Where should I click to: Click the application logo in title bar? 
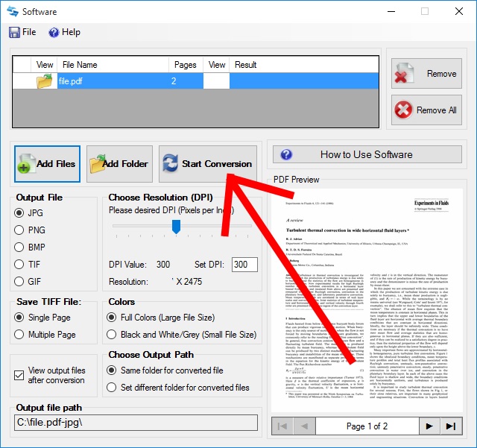click(x=13, y=12)
